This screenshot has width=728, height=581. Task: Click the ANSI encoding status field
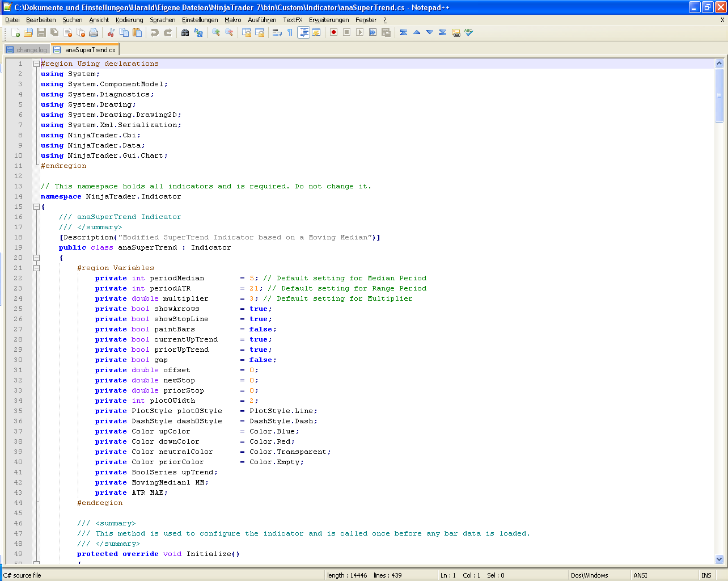pyautogui.click(x=665, y=575)
